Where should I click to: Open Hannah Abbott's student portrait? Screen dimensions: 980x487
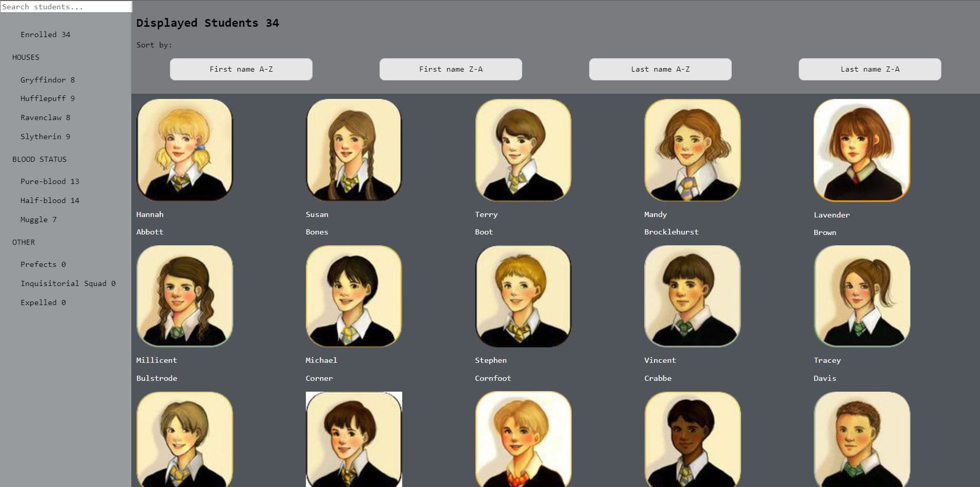[x=184, y=150]
